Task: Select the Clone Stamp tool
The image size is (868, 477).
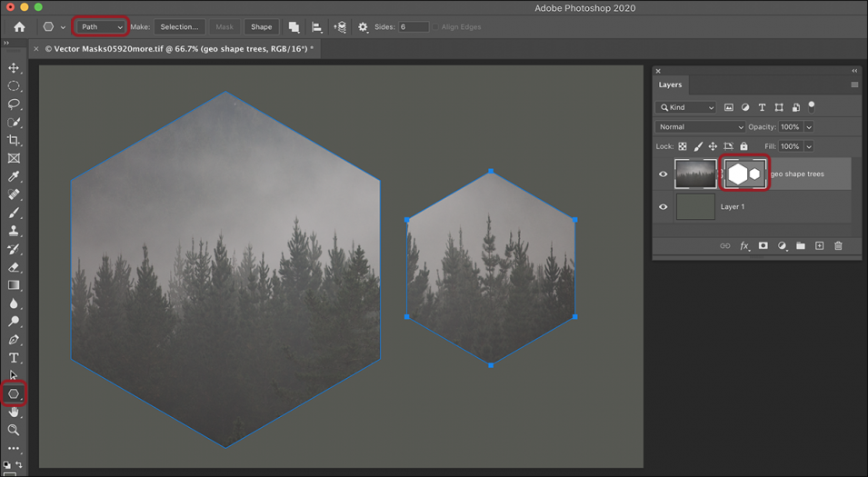Action: pos(14,231)
